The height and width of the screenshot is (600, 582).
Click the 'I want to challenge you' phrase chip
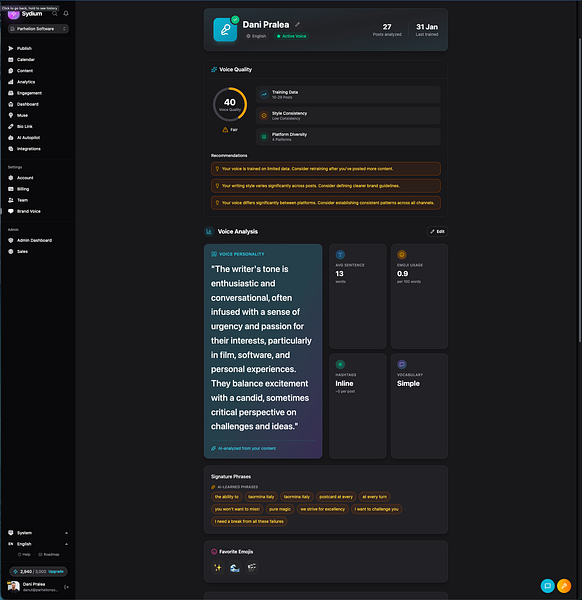(x=377, y=509)
